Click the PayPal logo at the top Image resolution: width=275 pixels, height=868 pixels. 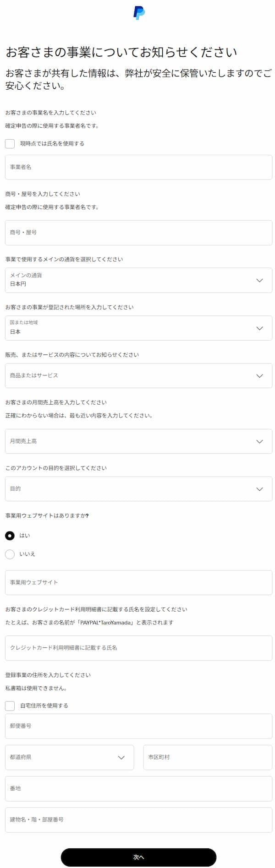point(138,13)
